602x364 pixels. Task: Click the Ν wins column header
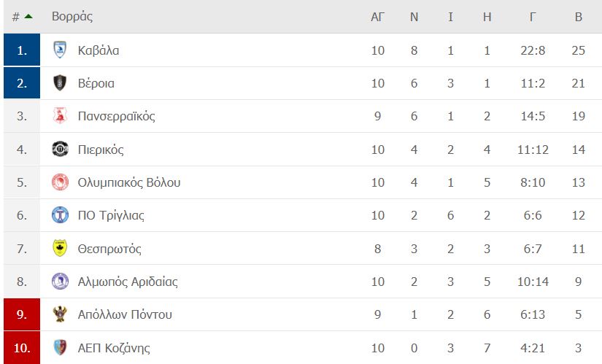414,17
